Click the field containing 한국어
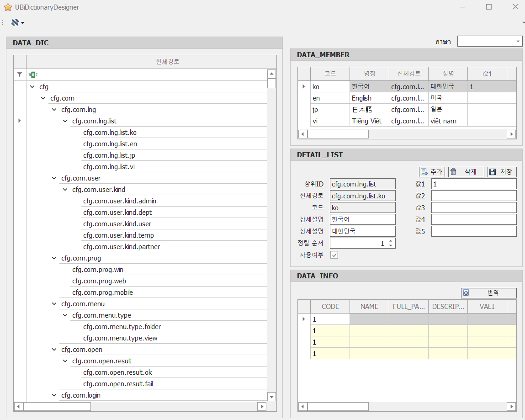Viewport: 525px width, 420px height. pyautogui.click(x=363, y=219)
